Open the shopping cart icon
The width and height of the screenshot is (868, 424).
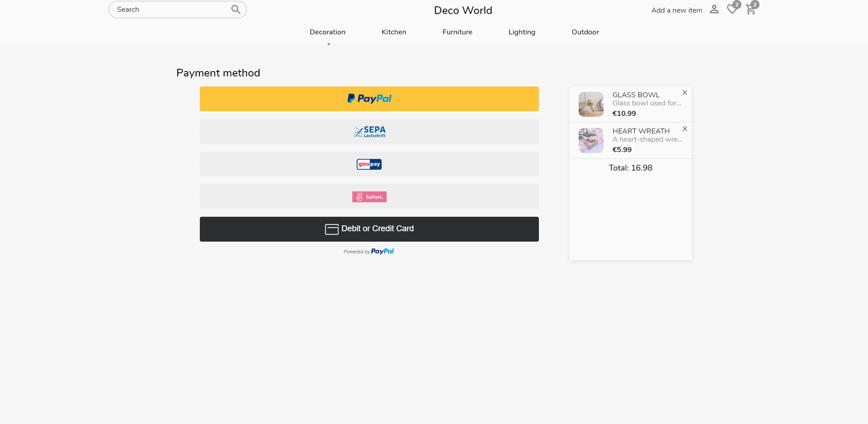point(751,9)
